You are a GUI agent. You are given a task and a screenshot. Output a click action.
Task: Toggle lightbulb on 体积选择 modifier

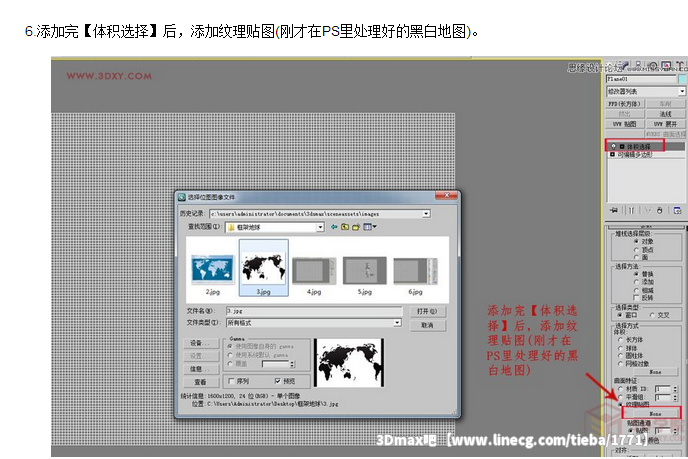[614, 146]
